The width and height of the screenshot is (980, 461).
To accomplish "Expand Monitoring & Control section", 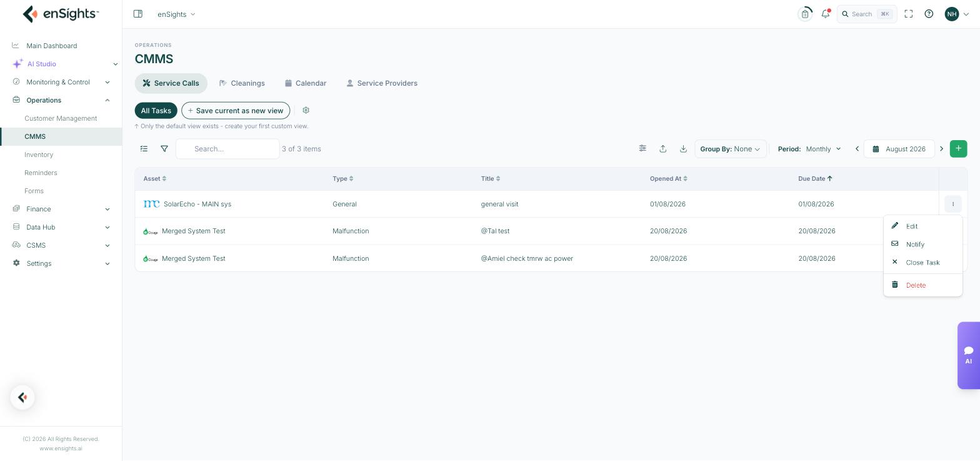I will 61,82.
